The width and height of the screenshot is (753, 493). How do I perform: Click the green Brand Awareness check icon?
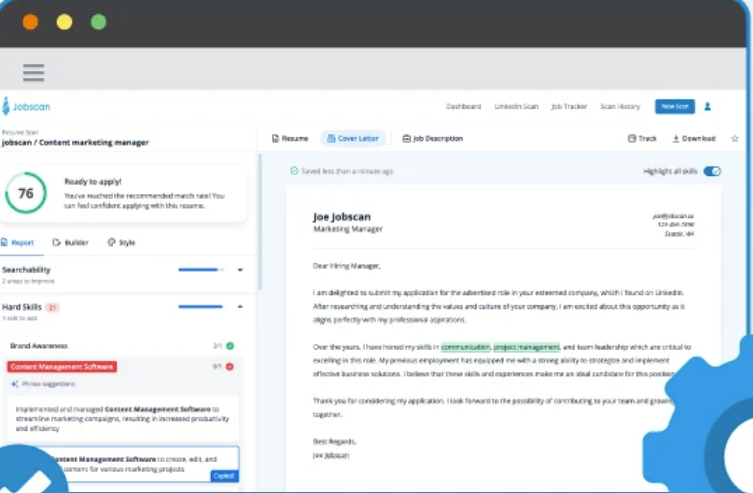(230, 346)
